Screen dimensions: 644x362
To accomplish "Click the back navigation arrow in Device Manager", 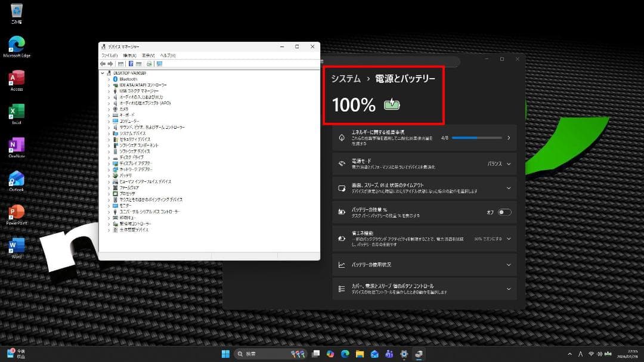I will [x=103, y=64].
